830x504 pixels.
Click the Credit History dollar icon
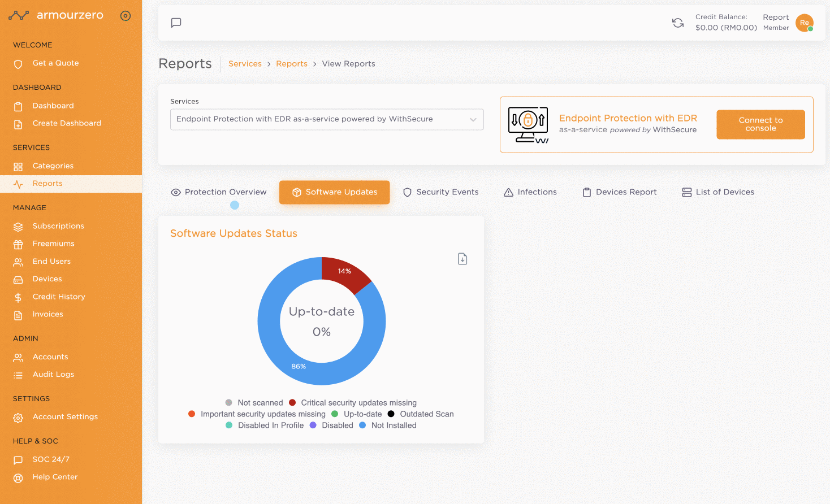tap(18, 297)
